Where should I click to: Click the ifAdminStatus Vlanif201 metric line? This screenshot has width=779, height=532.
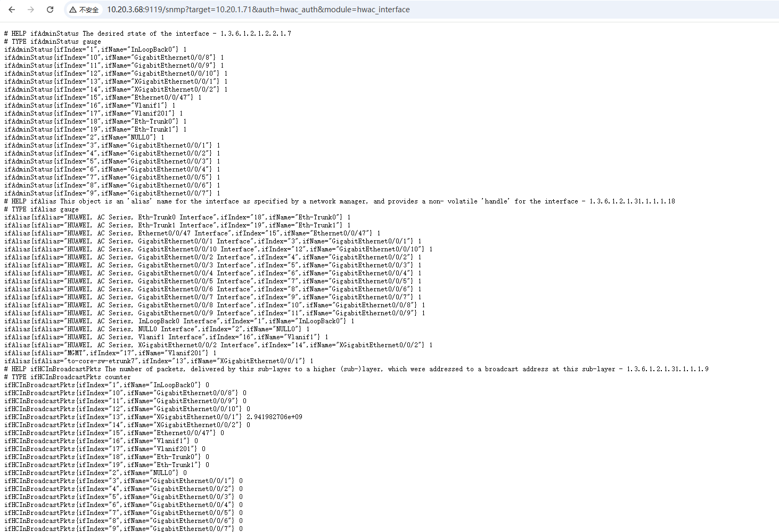point(93,113)
